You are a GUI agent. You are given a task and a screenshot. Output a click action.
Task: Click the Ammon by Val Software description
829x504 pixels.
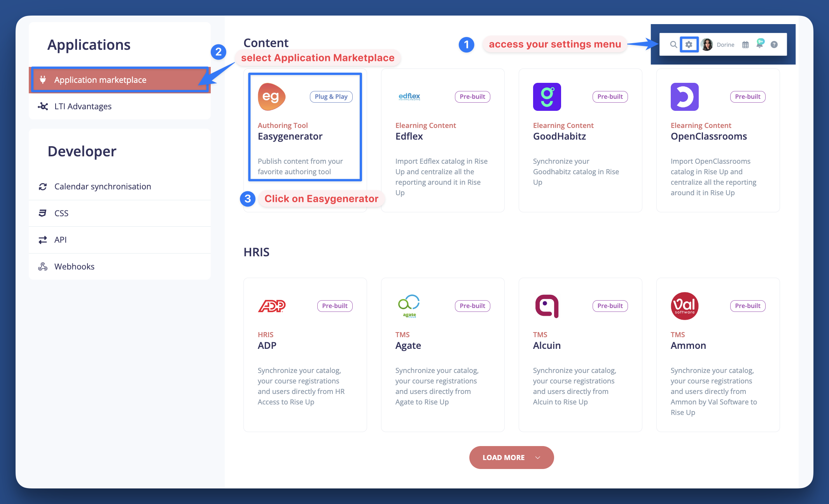point(714,391)
